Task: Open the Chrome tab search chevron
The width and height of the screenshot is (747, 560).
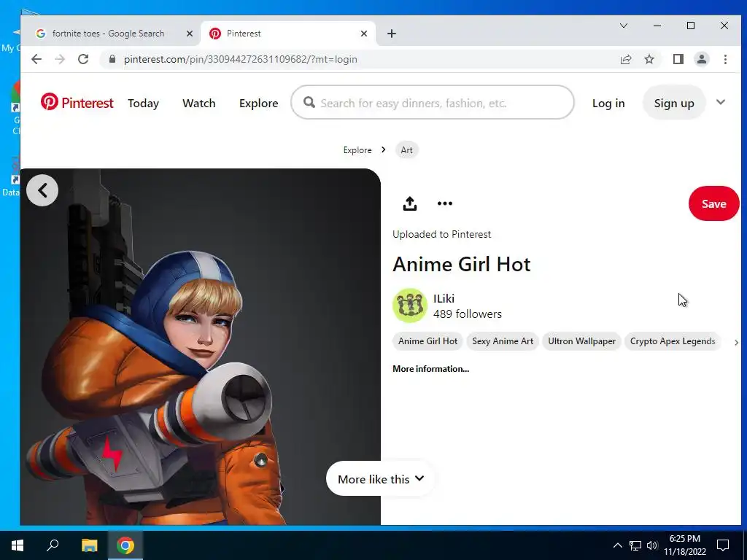Action: (623, 26)
